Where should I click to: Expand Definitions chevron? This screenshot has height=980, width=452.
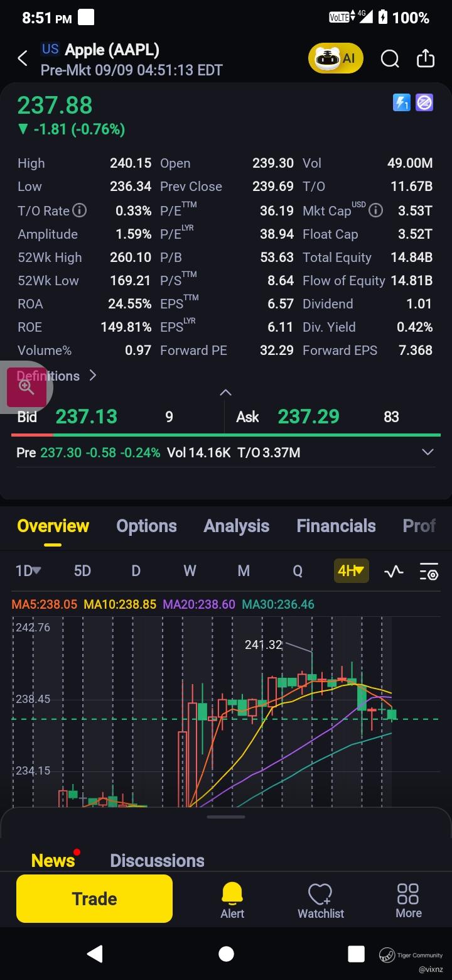pos(93,376)
